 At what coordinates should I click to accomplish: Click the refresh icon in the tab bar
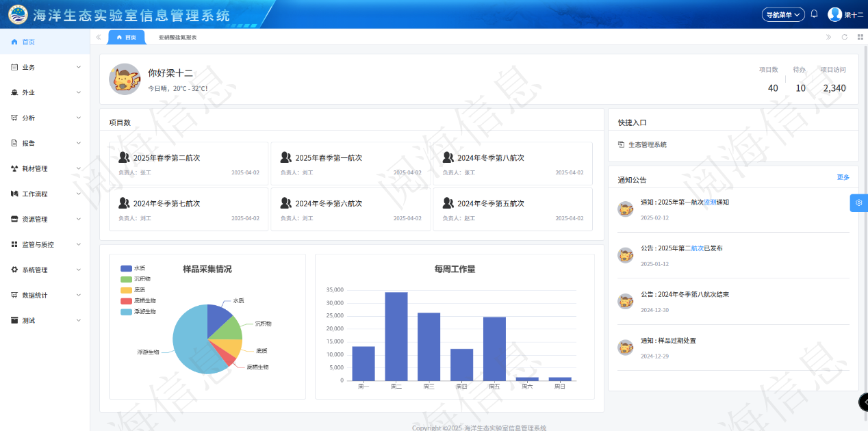[x=845, y=37]
